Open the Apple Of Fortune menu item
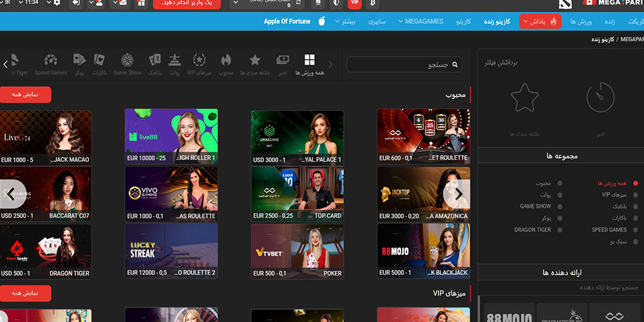The image size is (644, 322). pyautogui.click(x=287, y=21)
